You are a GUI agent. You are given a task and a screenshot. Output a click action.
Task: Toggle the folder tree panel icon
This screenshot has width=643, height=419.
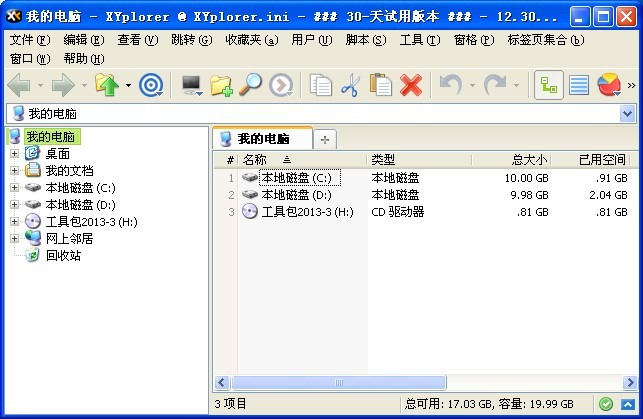(x=549, y=85)
